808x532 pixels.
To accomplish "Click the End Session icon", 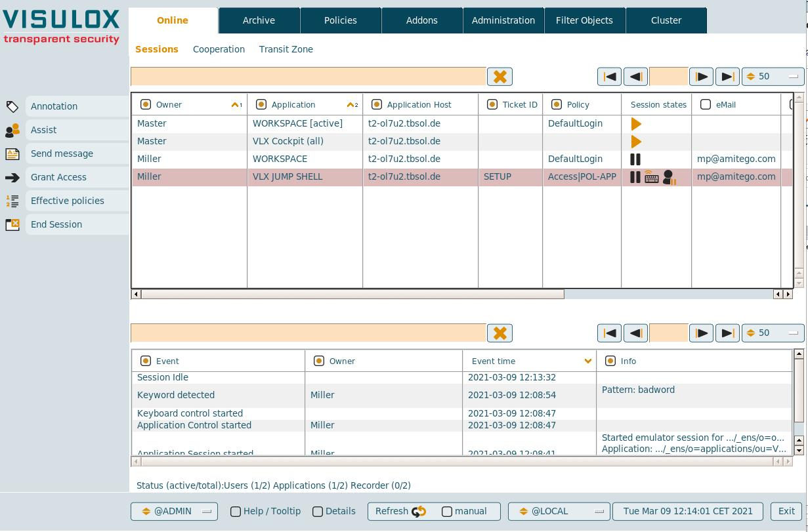I will coord(12,225).
